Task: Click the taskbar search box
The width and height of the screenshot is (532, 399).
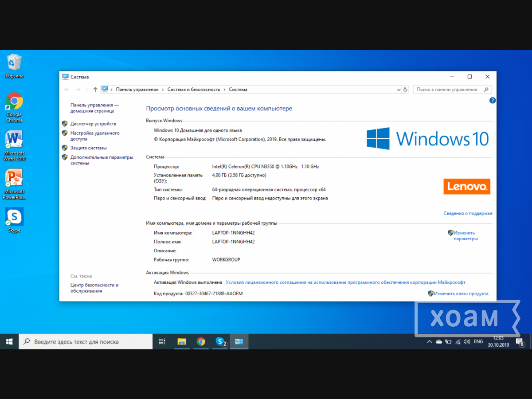Action: tap(86, 342)
